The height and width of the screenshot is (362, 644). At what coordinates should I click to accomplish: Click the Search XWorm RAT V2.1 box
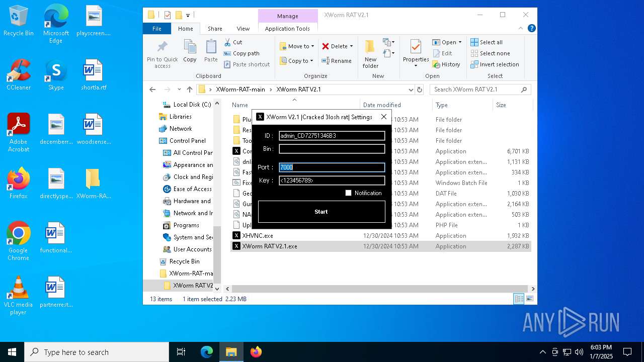[x=480, y=89]
